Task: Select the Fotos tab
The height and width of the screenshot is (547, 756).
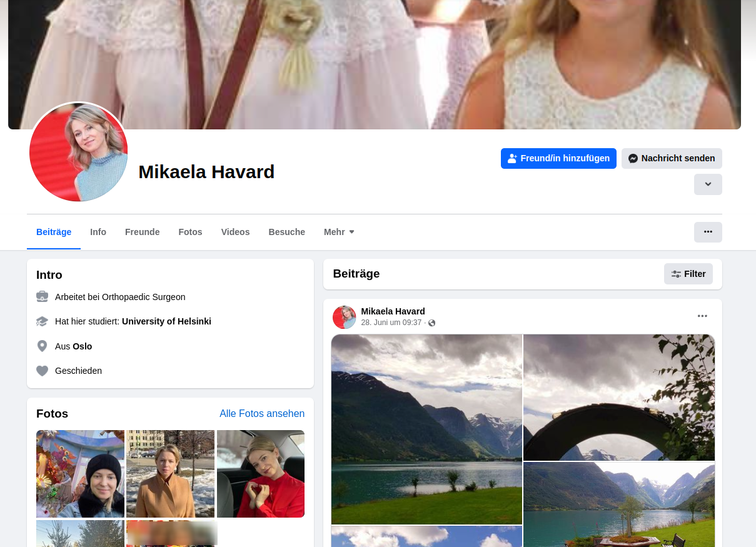Action: (191, 232)
